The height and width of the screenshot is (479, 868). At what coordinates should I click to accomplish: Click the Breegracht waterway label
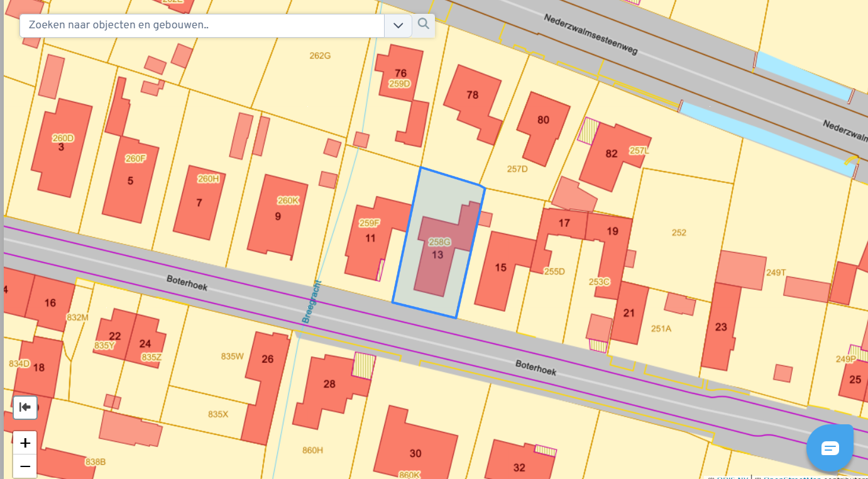pyautogui.click(x=311, y=301)
